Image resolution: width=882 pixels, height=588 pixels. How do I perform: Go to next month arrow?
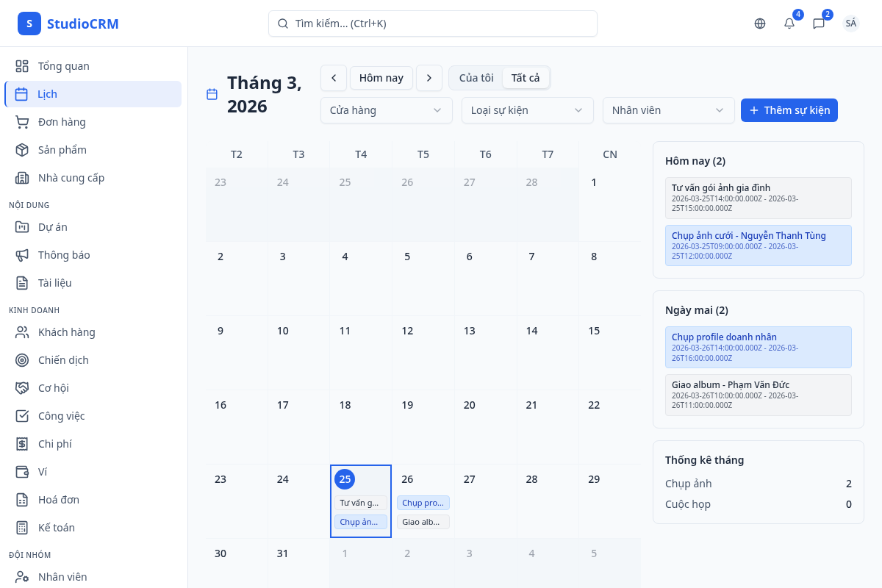pos(429,78)
